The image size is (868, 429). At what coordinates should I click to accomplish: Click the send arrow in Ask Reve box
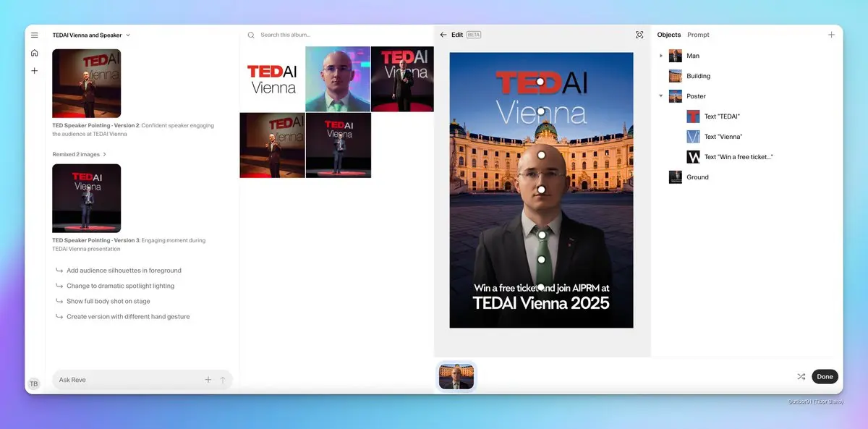coord(223,380)
